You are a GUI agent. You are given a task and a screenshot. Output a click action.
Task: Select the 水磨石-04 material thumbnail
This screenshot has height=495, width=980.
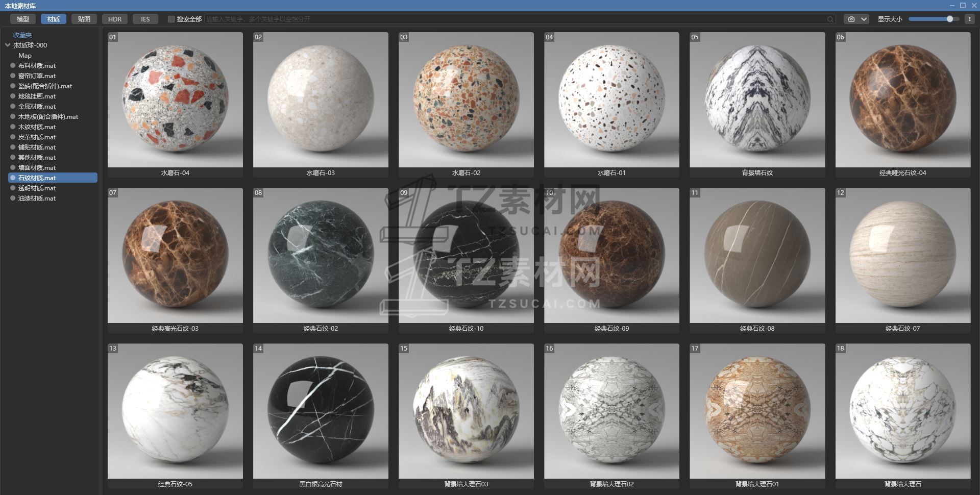(x=175, y=100)
